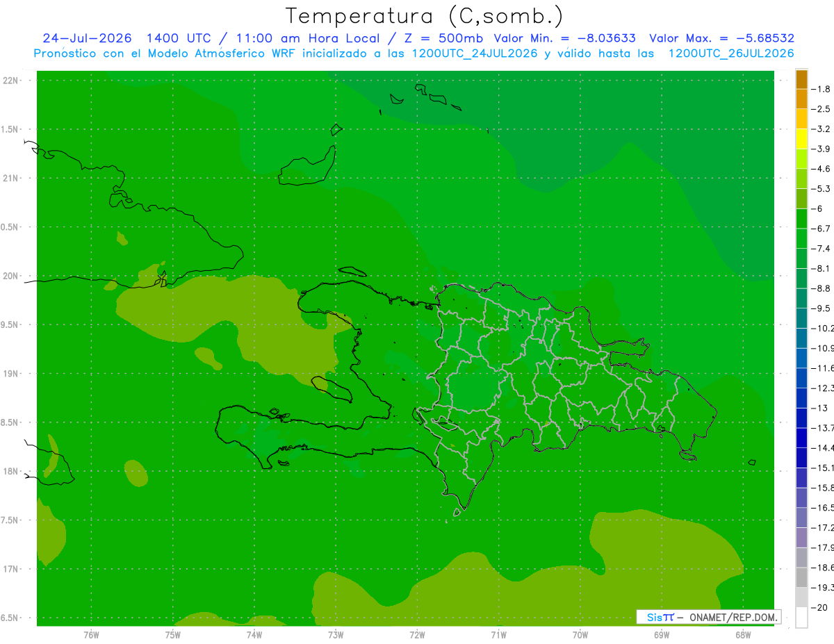Click the "0.5N" latitude label
Screen dimensions: 834x644
click(x=10, y=227)
